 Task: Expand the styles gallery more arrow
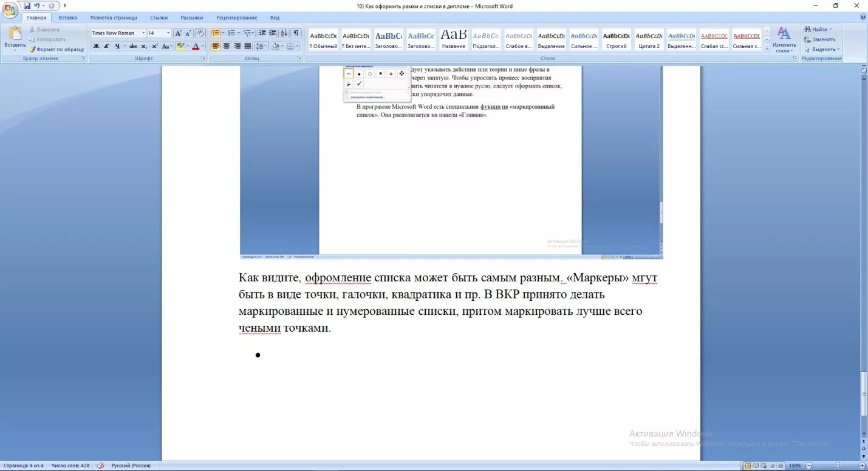coord(767,47)
